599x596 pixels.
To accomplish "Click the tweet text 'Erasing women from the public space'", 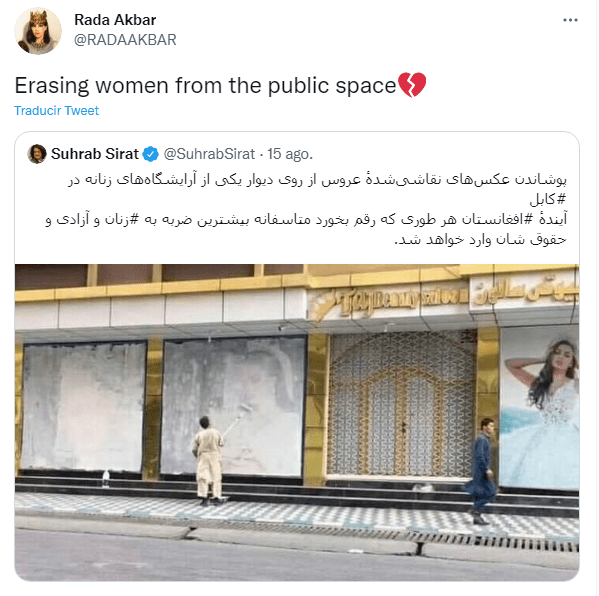I will [x=206, y=85].
